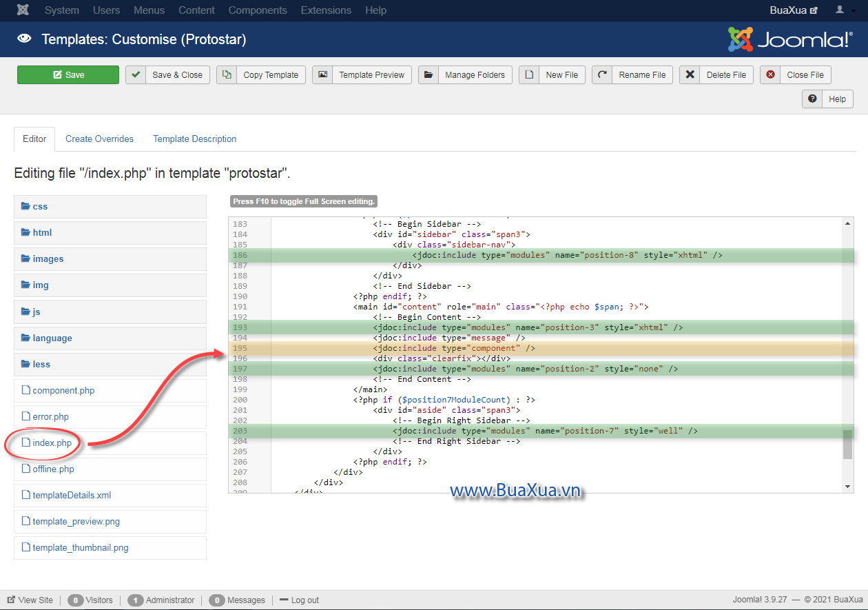Click Log out in the footer

pos(299,600)
